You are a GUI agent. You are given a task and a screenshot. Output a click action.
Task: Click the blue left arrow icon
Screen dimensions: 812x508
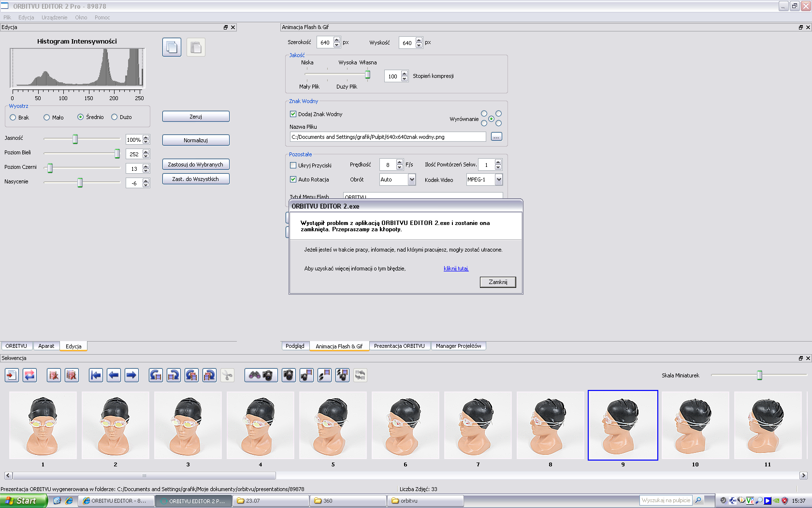(114, 375)
